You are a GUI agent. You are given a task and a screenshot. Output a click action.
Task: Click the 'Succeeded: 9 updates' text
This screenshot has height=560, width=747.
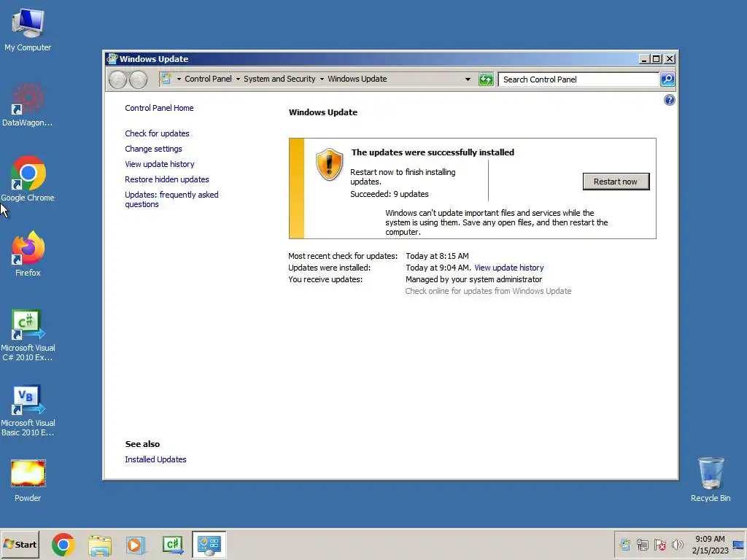(x=390, y=194)
